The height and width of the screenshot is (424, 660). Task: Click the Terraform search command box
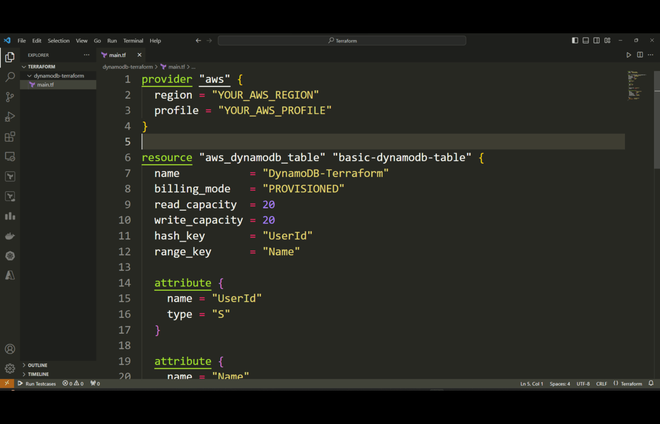click(x=342, y=41)
